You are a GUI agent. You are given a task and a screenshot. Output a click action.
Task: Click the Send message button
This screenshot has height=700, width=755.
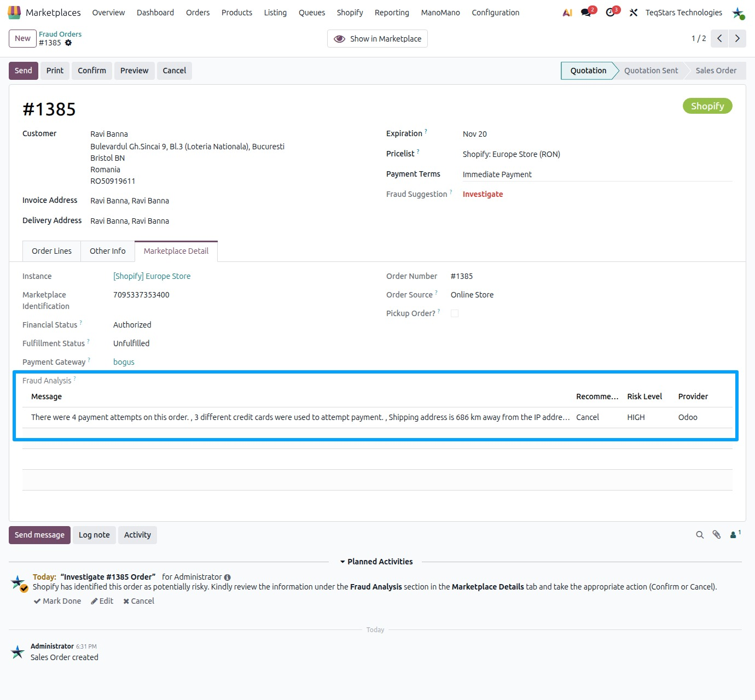39,535
